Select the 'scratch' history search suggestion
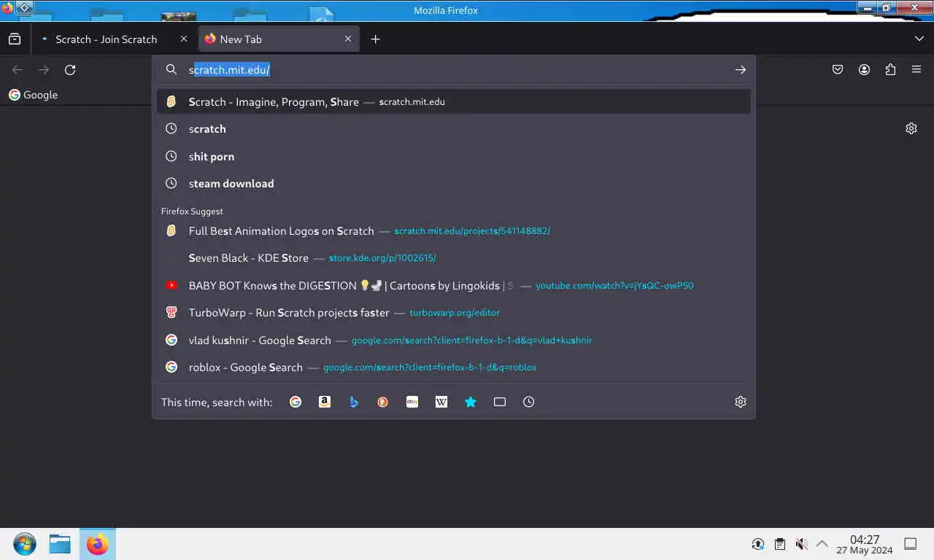The height and width of the screenshot is (560, 934). [x=454, y=129]
